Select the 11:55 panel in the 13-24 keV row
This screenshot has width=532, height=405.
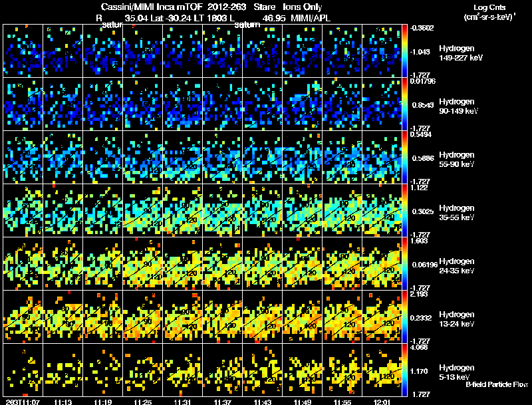click(x=342, y=317)
